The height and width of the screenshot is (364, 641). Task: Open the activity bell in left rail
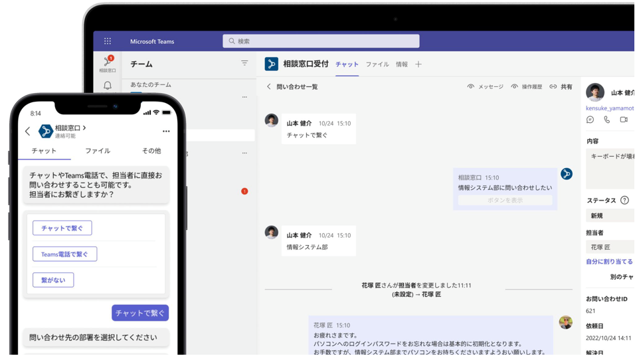click(108, 86)
